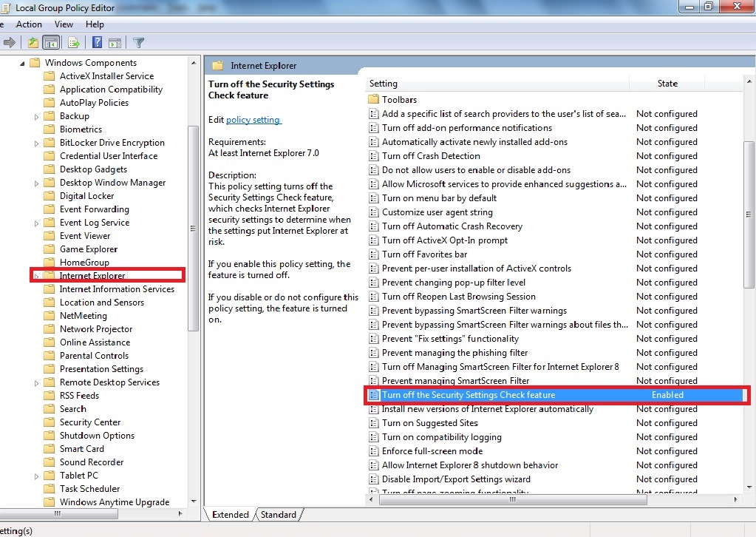The image size is (756, 537).
Task: Expand the Tablet PC tree node
Action: coord(36,476)
